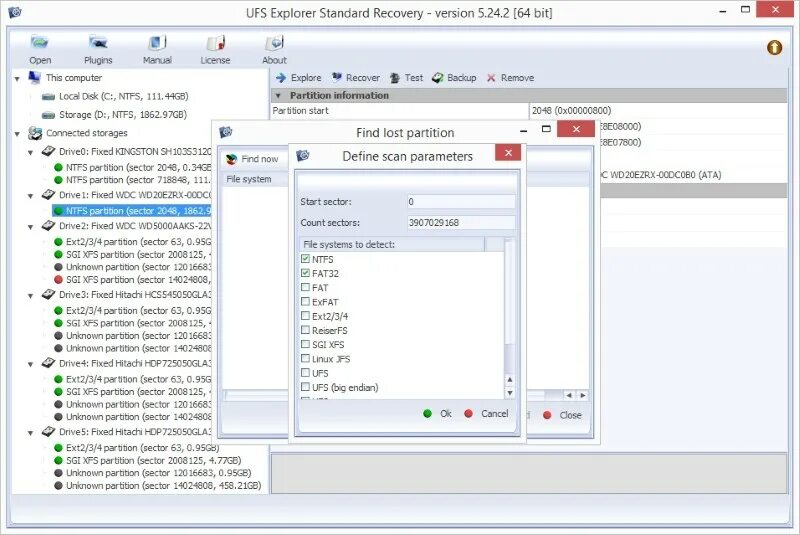Click Explore in the partition toolbar
Screen dimensions: 800x535
coord(299,78)
